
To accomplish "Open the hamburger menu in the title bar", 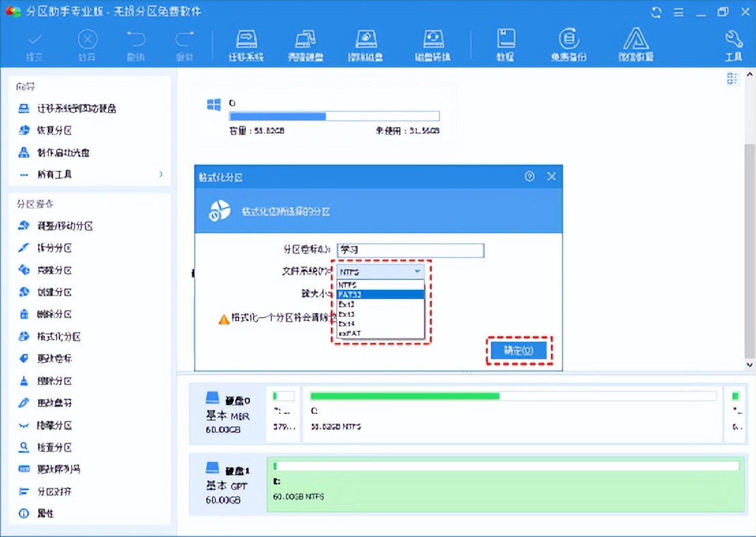I will click(x=679, y=12).
